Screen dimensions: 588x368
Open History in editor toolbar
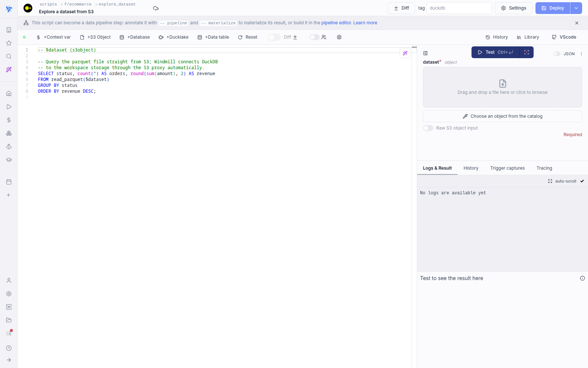pyautogui.click(x=496, y=37)
